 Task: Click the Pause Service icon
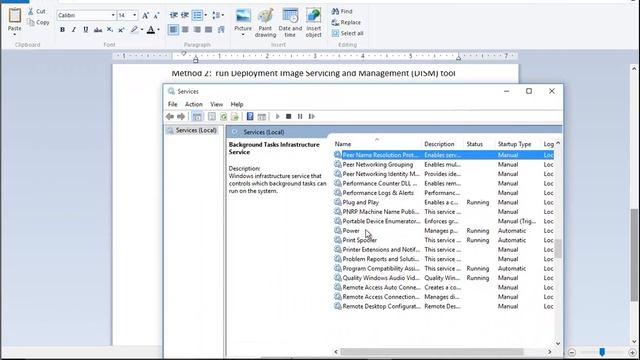click(x=300, y=117)
